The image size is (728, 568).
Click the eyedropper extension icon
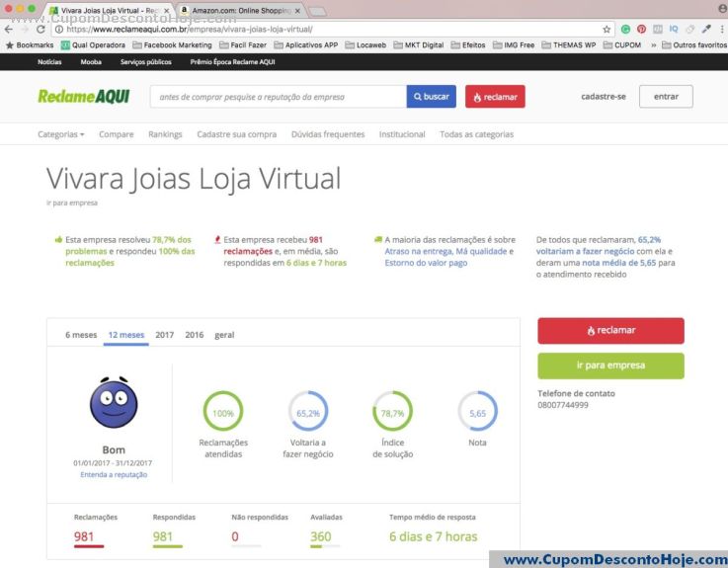[706, 30]
